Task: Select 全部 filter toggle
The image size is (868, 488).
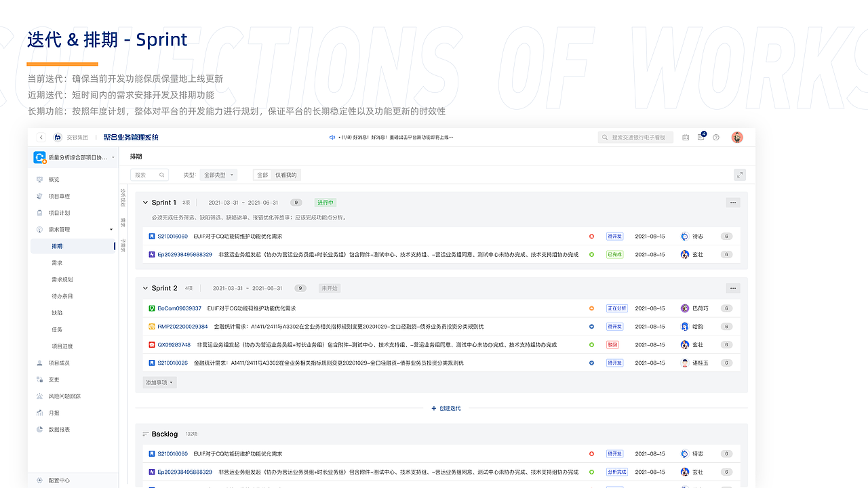Action: click(x=262, y=175)
